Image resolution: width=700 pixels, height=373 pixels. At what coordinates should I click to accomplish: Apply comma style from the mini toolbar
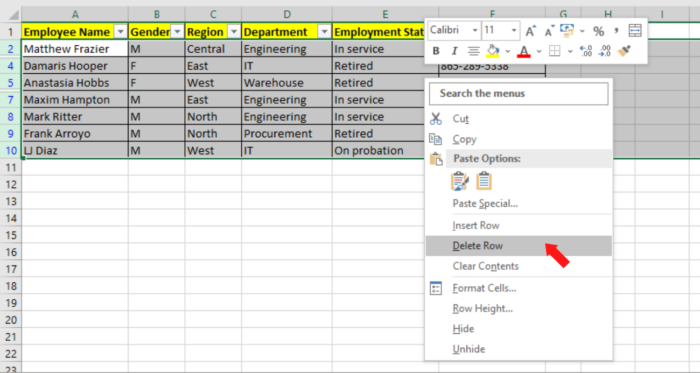pos(617,30)
